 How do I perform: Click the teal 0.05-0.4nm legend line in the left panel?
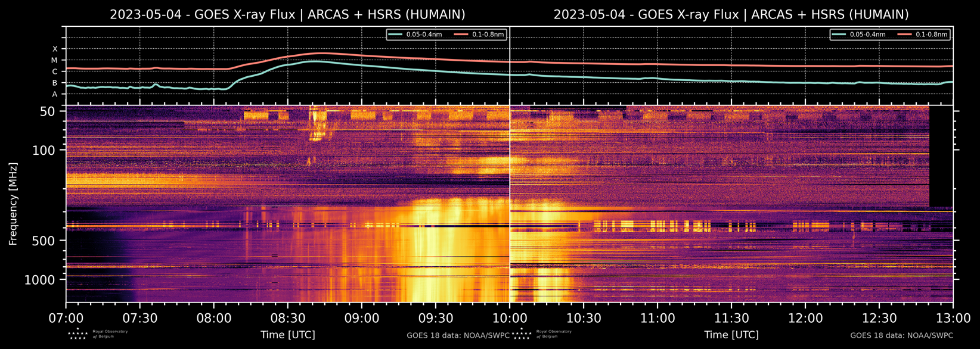(396, 35)
